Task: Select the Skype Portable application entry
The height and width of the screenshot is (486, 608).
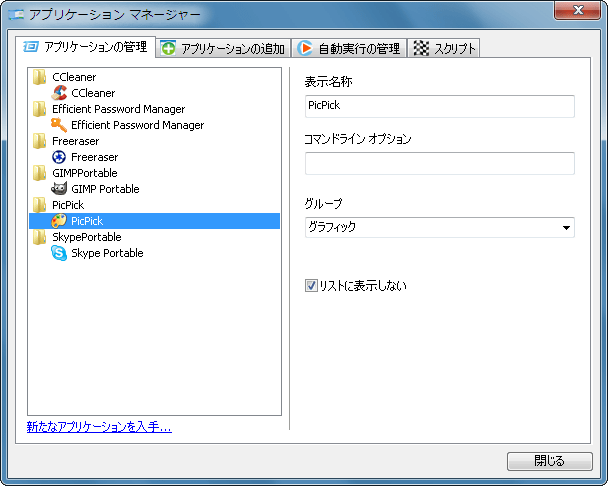Action: (107, 253)
